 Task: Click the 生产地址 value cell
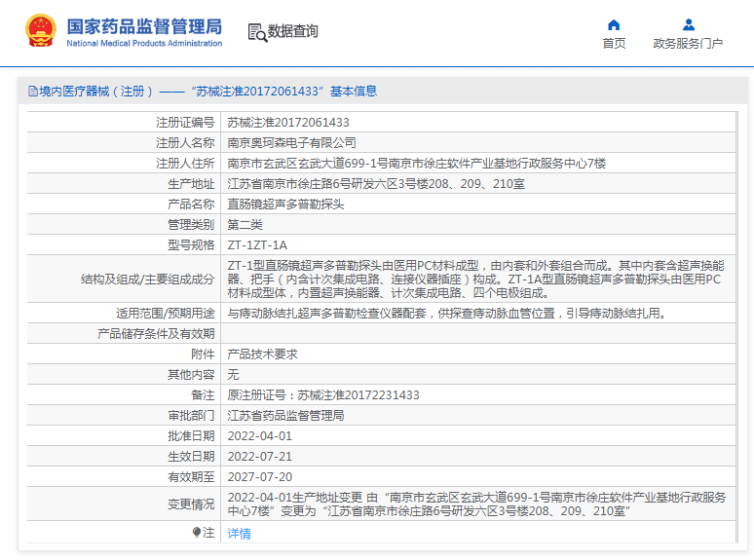click(x=376, y=184)
